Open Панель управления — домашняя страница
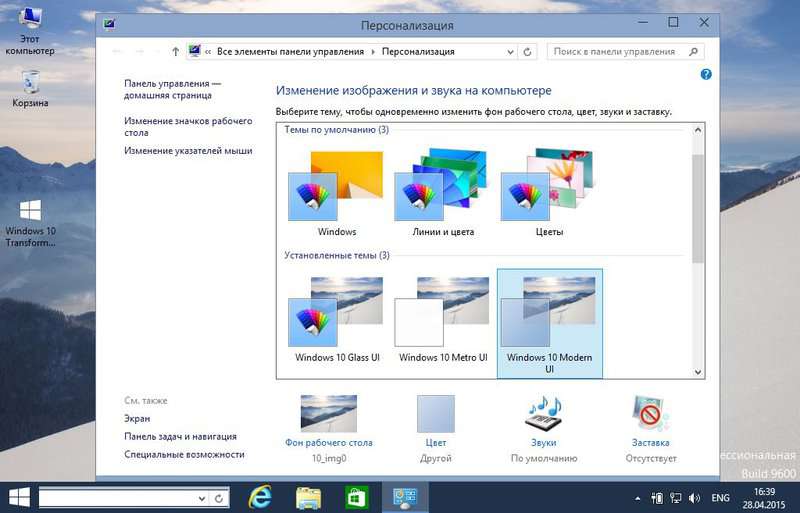This screenshot has height=513, width=800. point(172,89)
